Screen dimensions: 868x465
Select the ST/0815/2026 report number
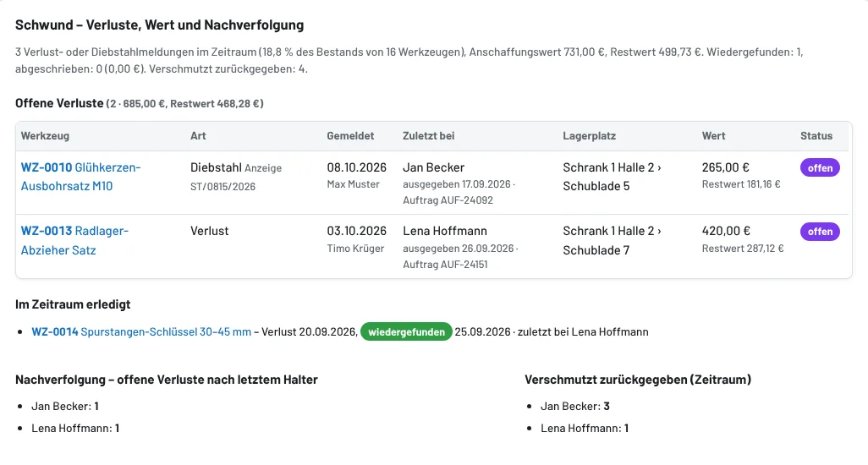pyautogui.click(x=223, y=186)
